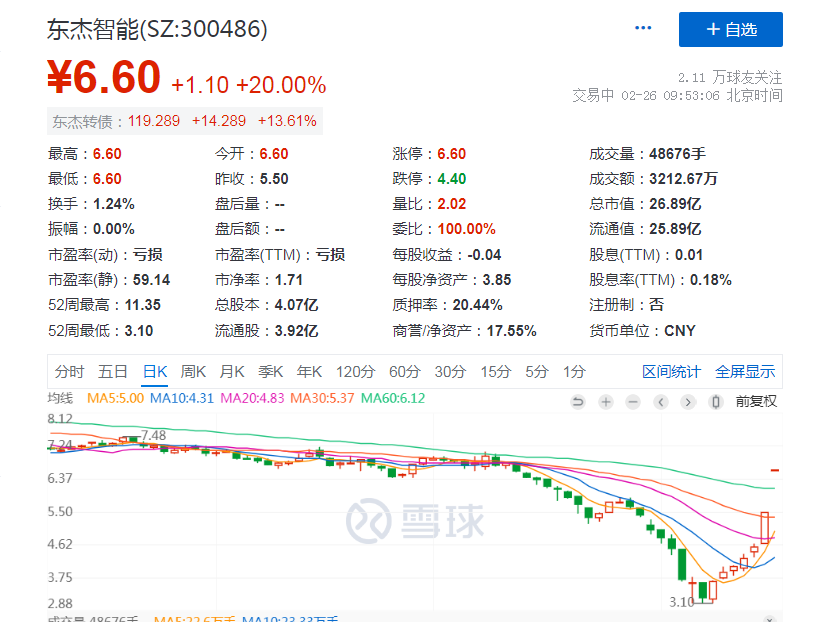The height and width of the screenshot is (622, 816).
Task: Open the 前复权 adjustment dropdown
Action: click(756, 401)
